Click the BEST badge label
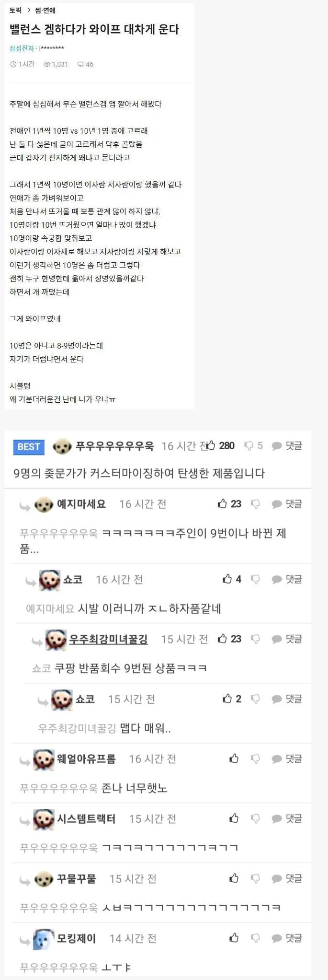The height and width of the screenshot is (980, 328). [x=29, y=447]
